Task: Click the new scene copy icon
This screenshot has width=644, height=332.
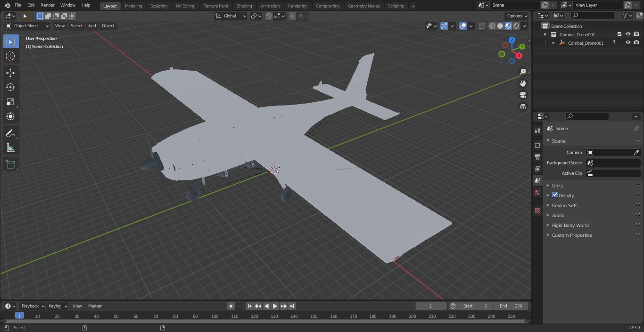Action: [x=545, y=5]
